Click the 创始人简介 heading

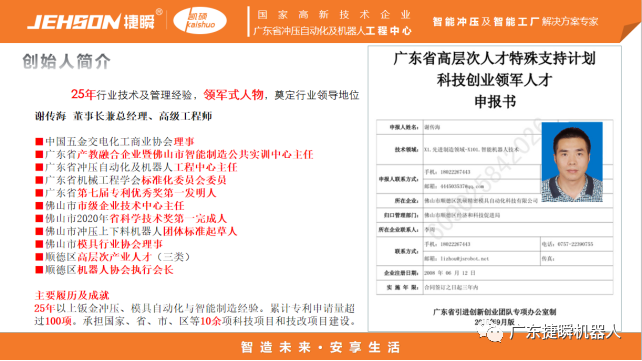[x=66, y=61]
